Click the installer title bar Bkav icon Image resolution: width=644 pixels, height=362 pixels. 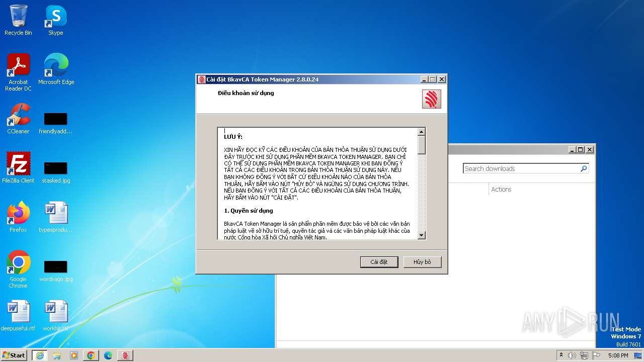(x=201, y=79)
